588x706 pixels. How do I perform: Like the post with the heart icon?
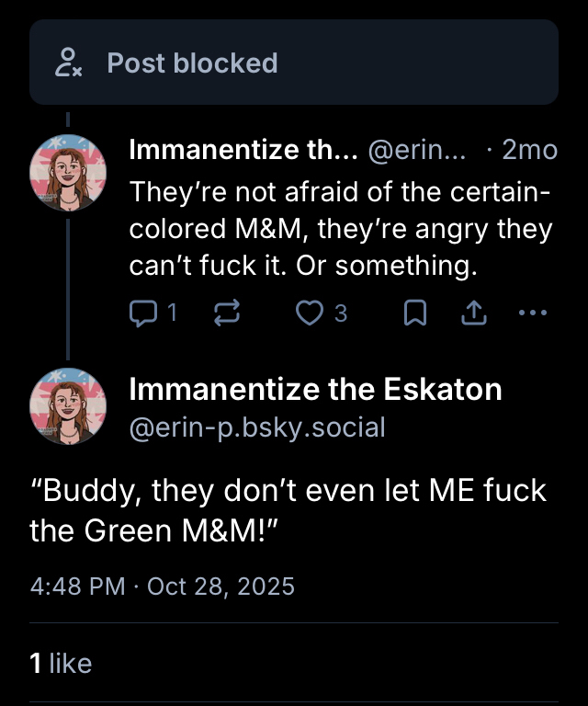[x=307, y=313]
